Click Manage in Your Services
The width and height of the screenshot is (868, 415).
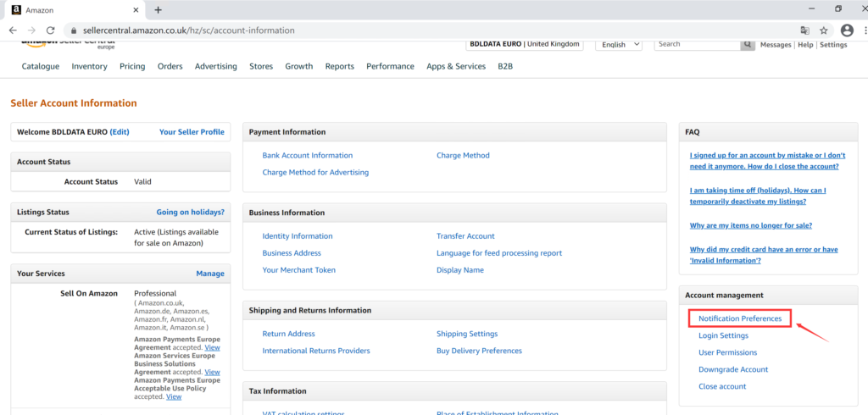[210, 274]
